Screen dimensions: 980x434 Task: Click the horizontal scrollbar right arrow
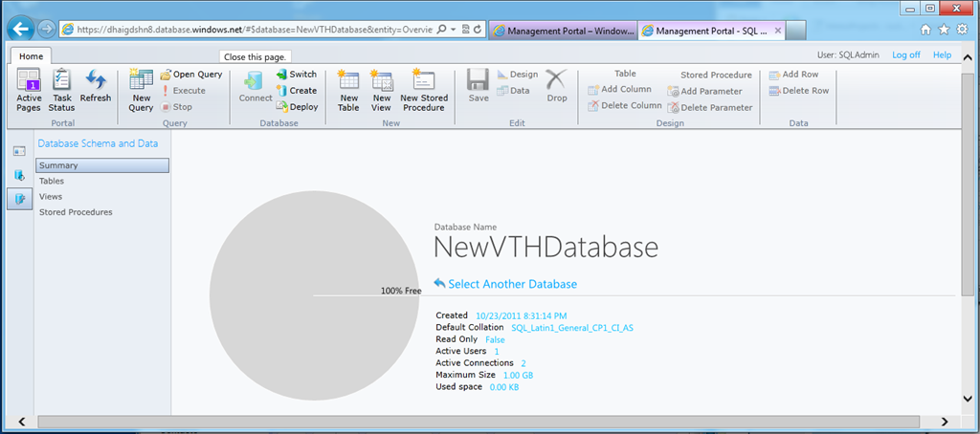click(945, 422)
